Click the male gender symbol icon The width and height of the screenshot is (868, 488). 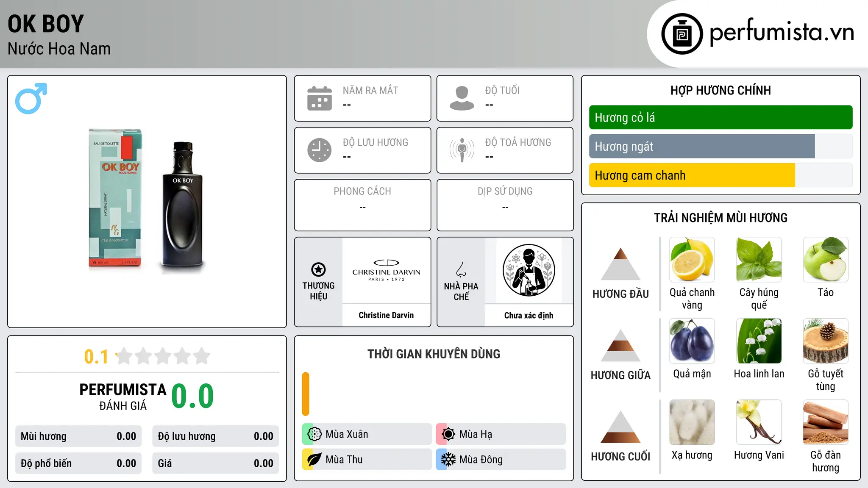[x=31, y=98]
